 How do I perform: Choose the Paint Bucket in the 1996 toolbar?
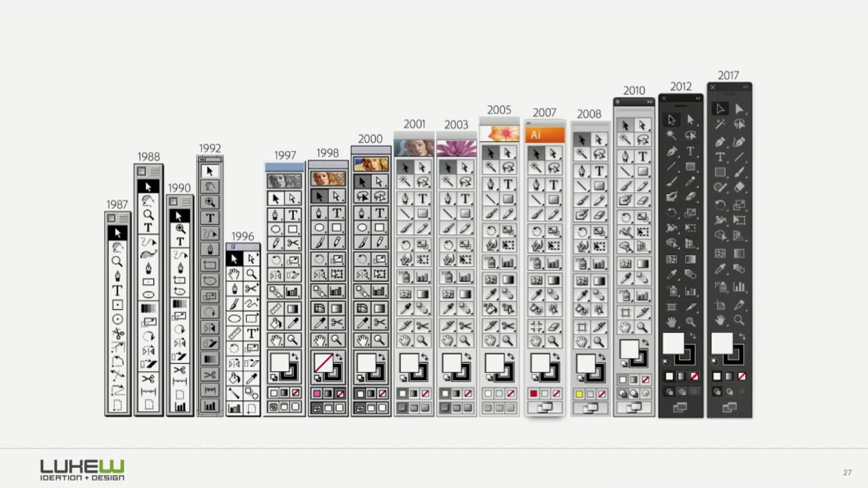(234, 378)
